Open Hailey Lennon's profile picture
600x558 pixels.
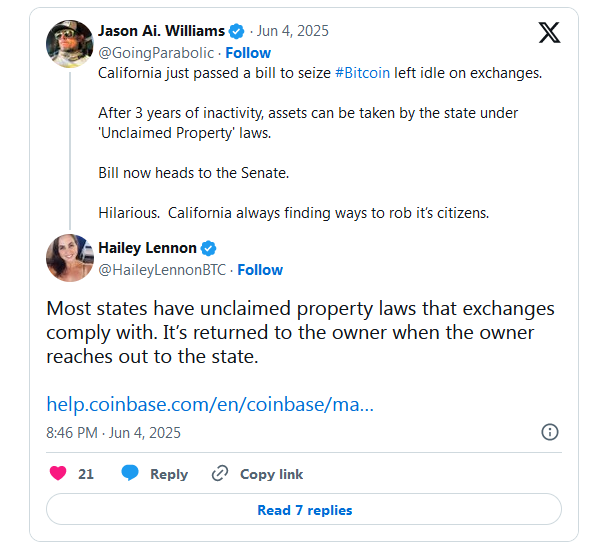pos(70,258)
